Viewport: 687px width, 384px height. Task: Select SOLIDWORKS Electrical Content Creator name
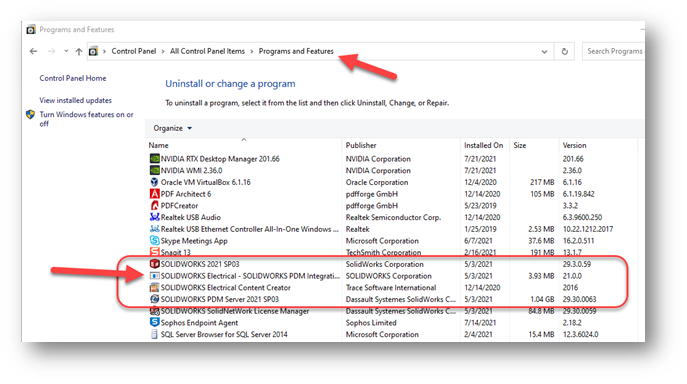pyautogui.click(x=226, y=288)
